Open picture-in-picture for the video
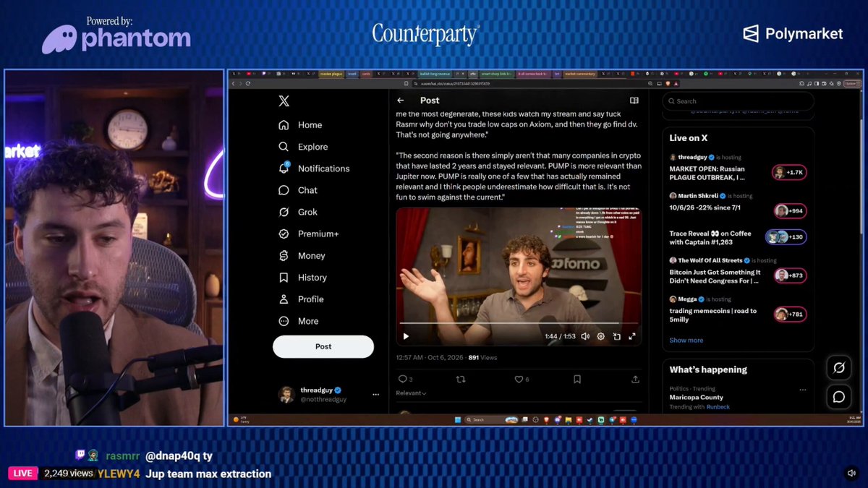 click(x=616, y=336)
